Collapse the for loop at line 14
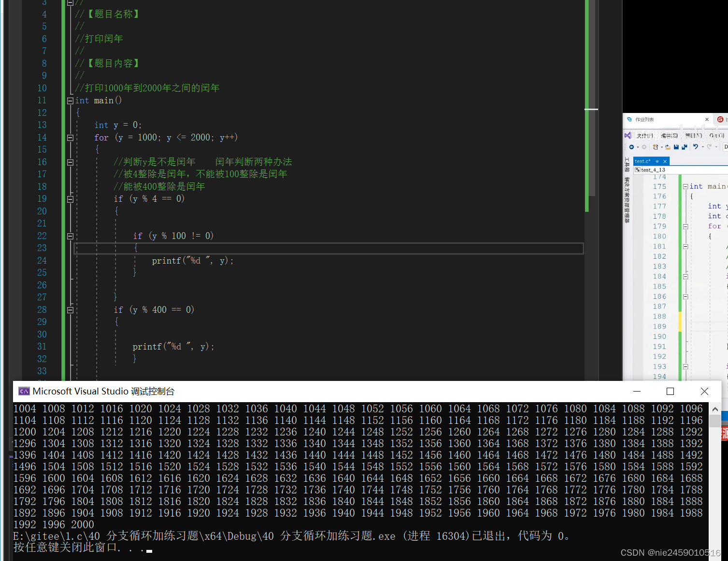This screenshot has height=561, width=728. [70, 138]
